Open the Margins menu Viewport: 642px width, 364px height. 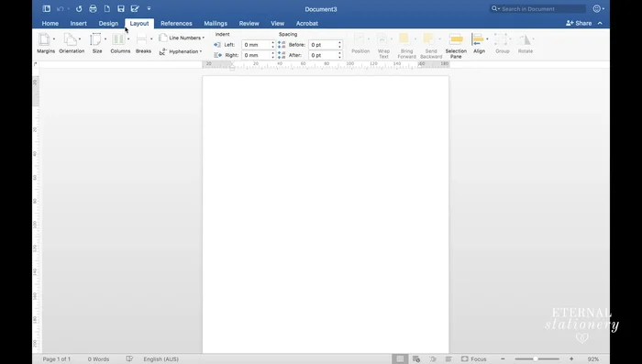point(46,43)
